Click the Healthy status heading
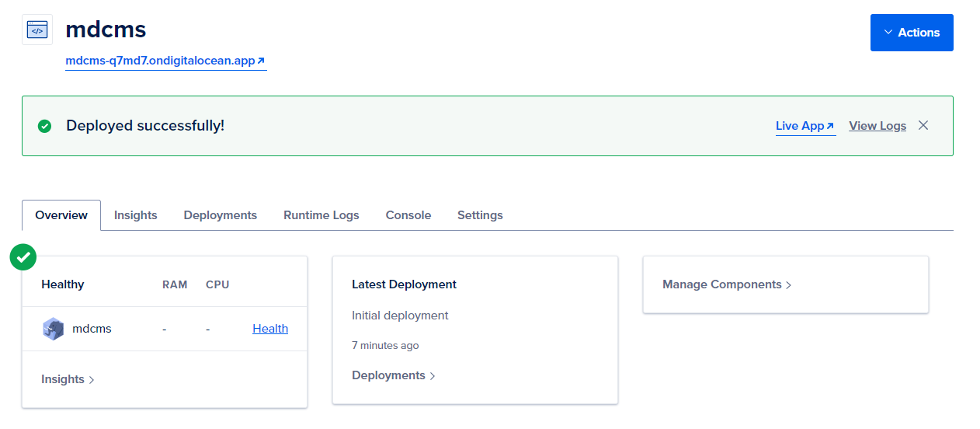This screenshot has height=429, width=980. coord(63,284)
